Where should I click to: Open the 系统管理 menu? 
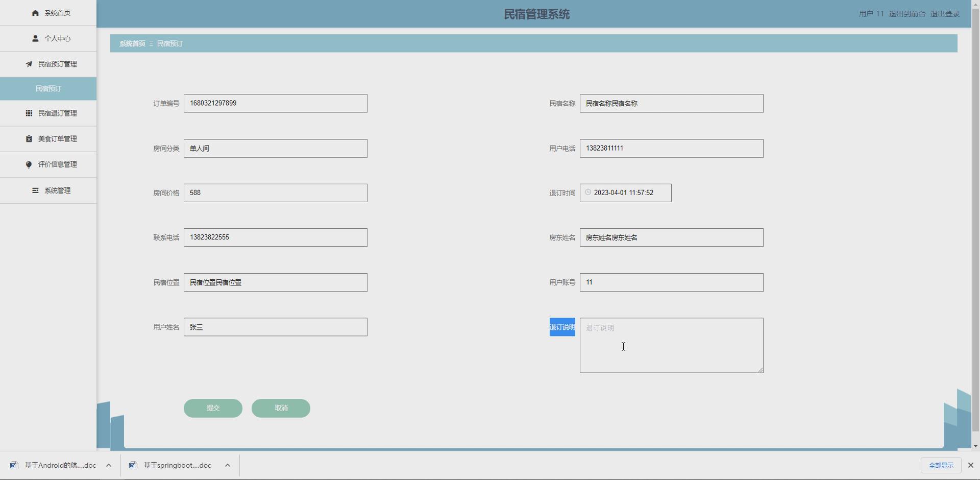[x=48, y=190]
